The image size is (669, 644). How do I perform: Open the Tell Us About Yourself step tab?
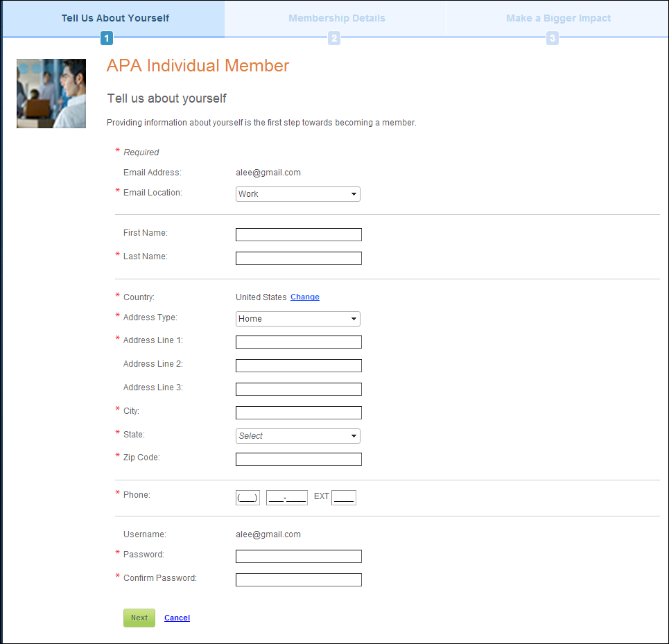point(115,18)
